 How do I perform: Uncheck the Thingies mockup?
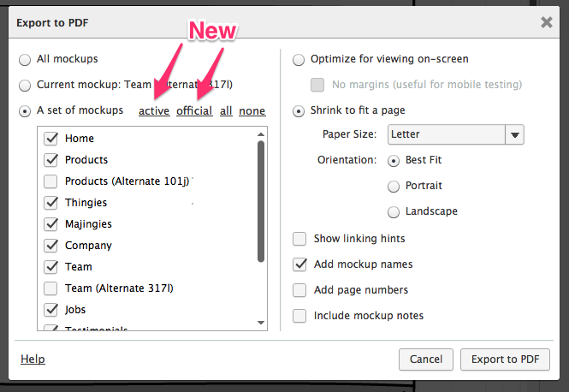(50, 203)
